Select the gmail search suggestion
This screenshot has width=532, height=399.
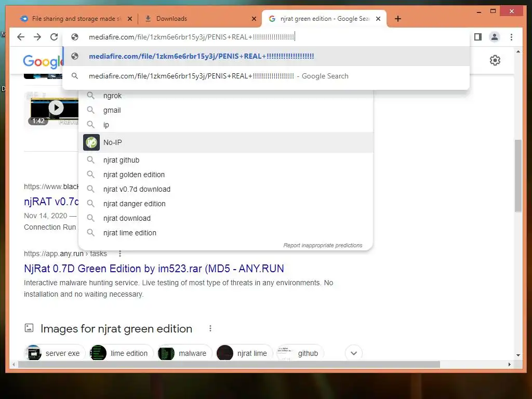coord(225,110)
